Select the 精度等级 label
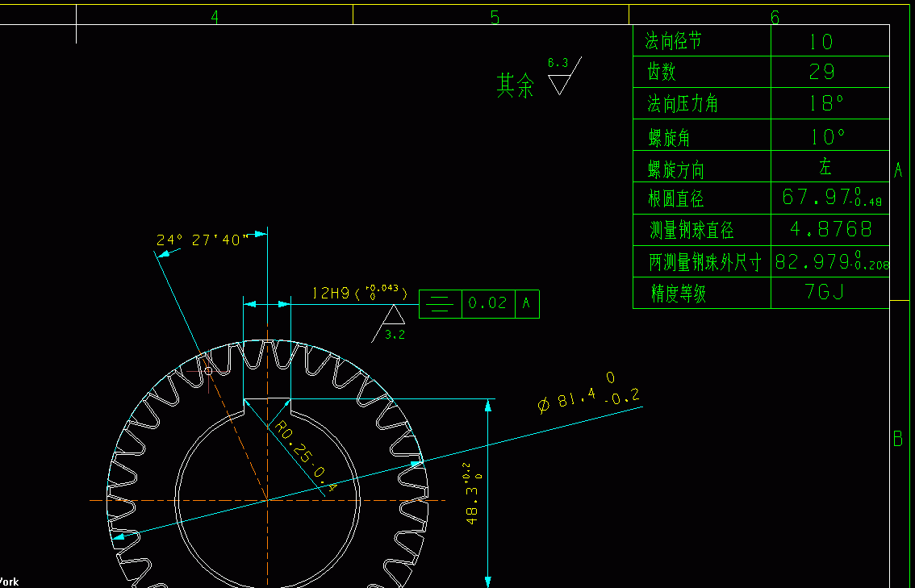 pos(679,294)
